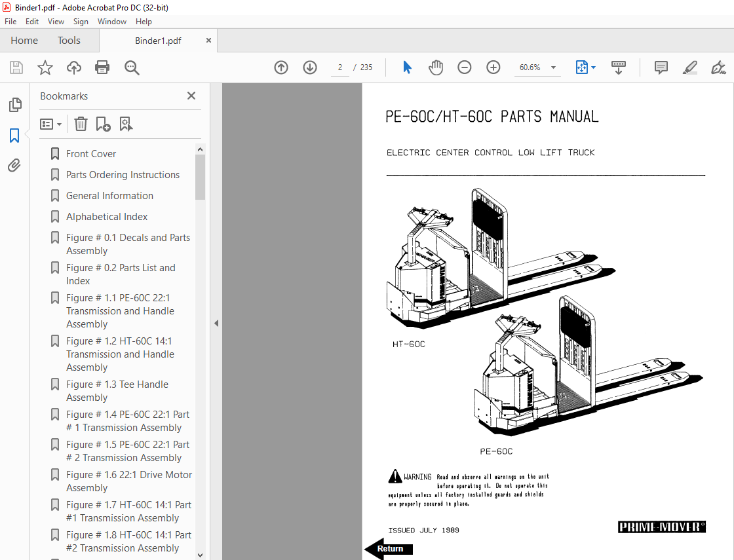Find current bookmark icon

tap(126, 124)
